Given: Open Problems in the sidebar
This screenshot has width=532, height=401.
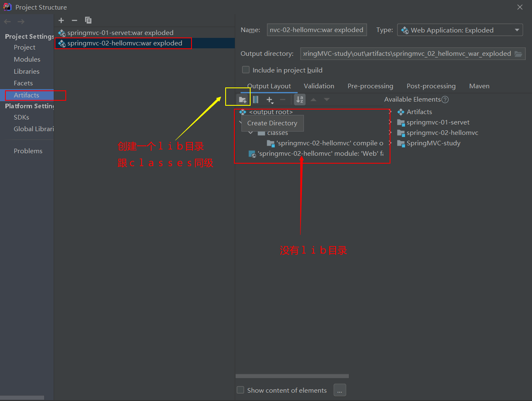Looking at the screenshot, I should 27,151.
